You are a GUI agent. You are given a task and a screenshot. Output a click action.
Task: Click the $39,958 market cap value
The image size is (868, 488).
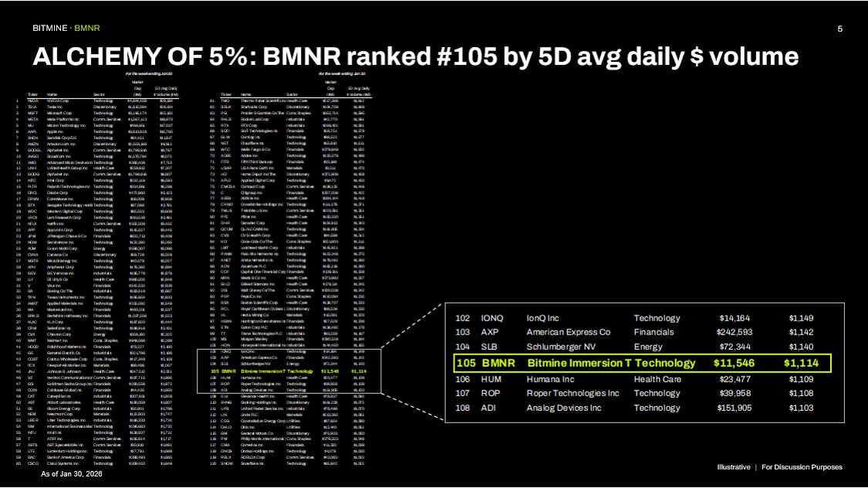point(735,393)
